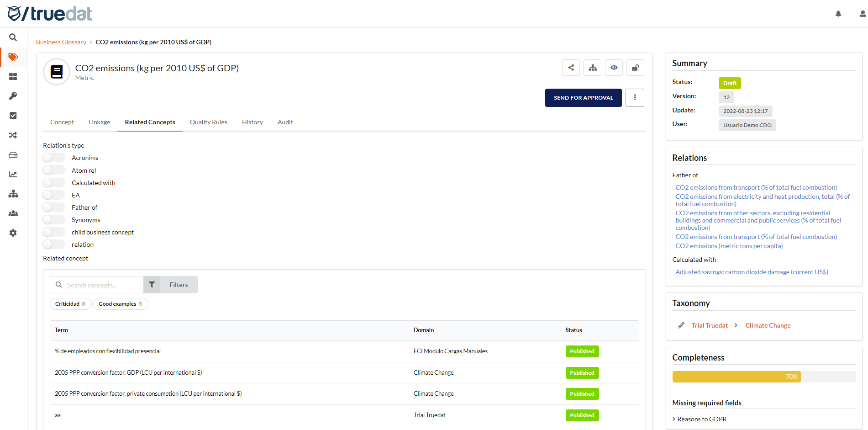868x430 pixels.
Task: Open notifications bell icon
Action: click(x=838, y=14)
